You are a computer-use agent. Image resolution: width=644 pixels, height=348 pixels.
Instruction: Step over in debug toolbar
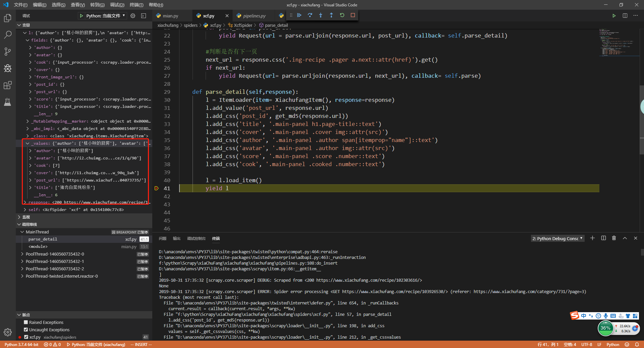(x=310, y=15)
